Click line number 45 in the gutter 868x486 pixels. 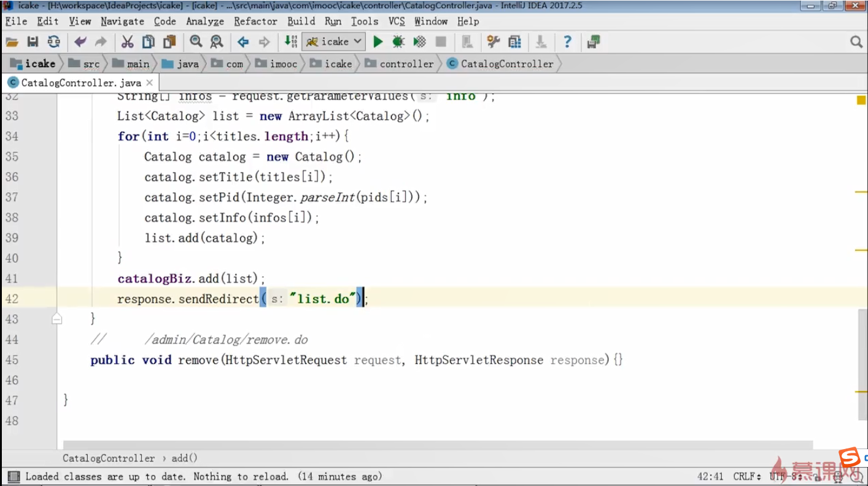tap(12, 360)
